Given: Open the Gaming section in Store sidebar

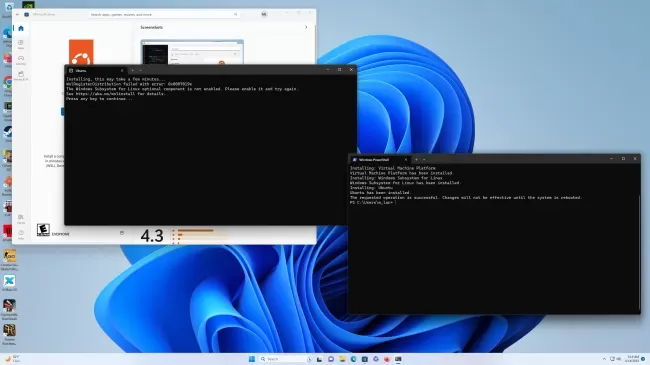Looking at the screenshot, I should click(21, 60).
